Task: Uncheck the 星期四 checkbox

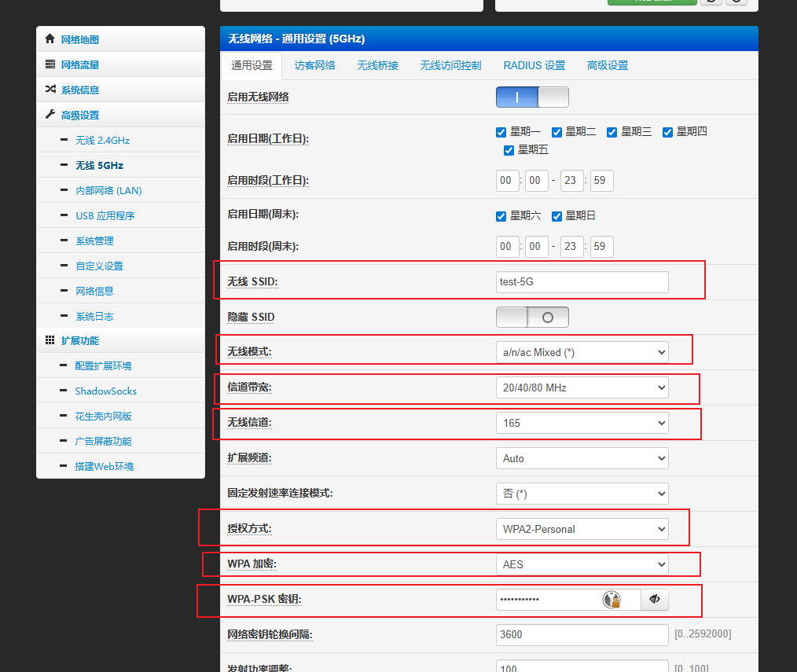Action: pyautogui.click(x=667, y=132)
